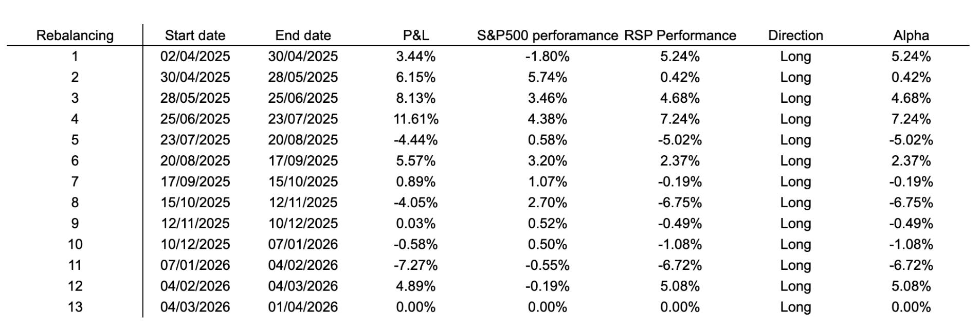
Task: Click the P&L value -7.27%
Action: tap(415, 265)
